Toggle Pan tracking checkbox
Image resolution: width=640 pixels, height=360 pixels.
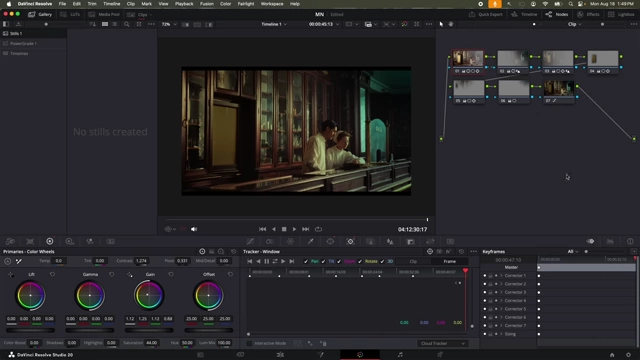[306, 261]
